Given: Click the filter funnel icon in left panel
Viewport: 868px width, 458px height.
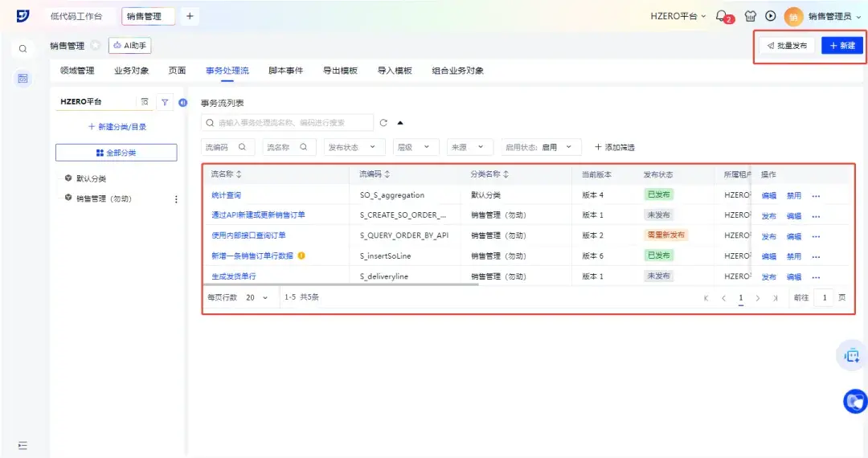Looking at the screenshot, I should click(165, 102).
